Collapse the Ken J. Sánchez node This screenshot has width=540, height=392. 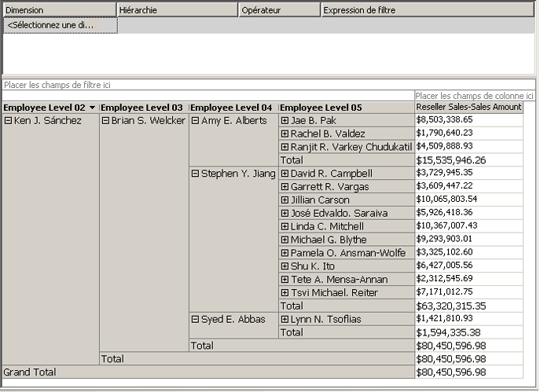point(8,121)
